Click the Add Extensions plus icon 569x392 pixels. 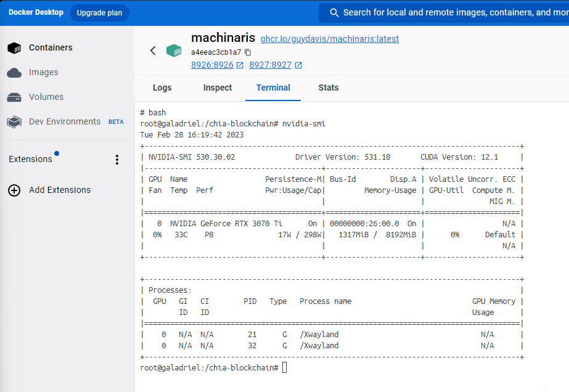pos(14,190)
